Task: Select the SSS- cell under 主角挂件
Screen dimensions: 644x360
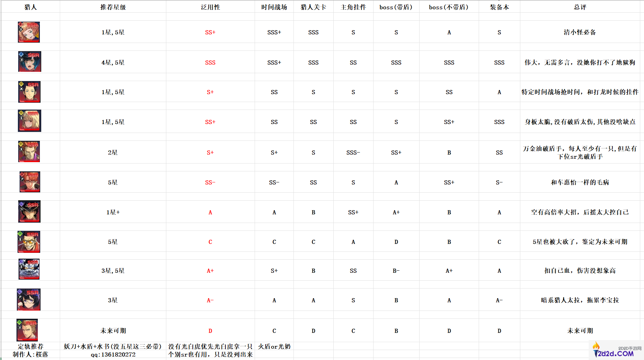Action: [x=353, y=152]
